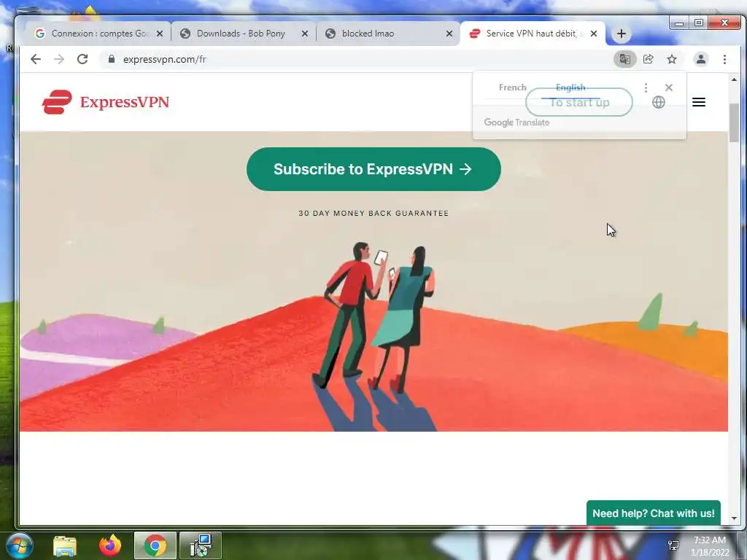The image size is (747, 560).
Task: Switch to Connexion comptes Google tab
Action: (x=98, y=34)
